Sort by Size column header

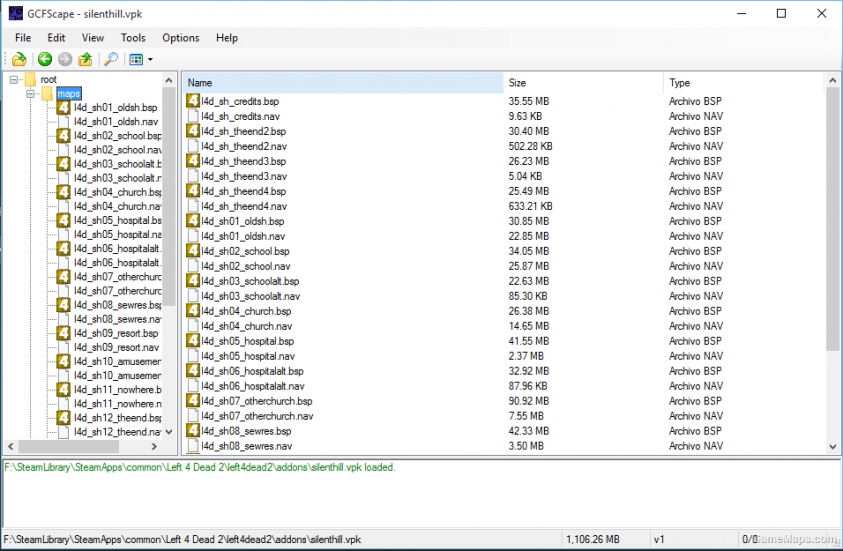tap(583, 83)
